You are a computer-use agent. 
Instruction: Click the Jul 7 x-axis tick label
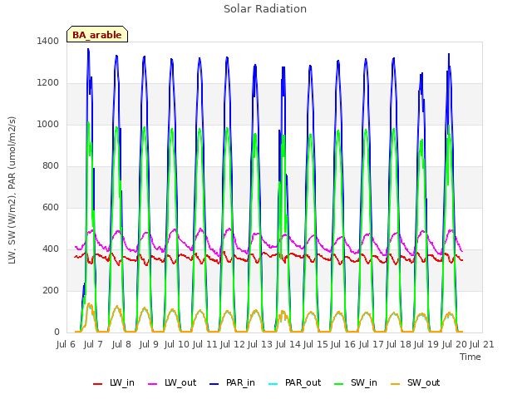(x=93, y=344)
